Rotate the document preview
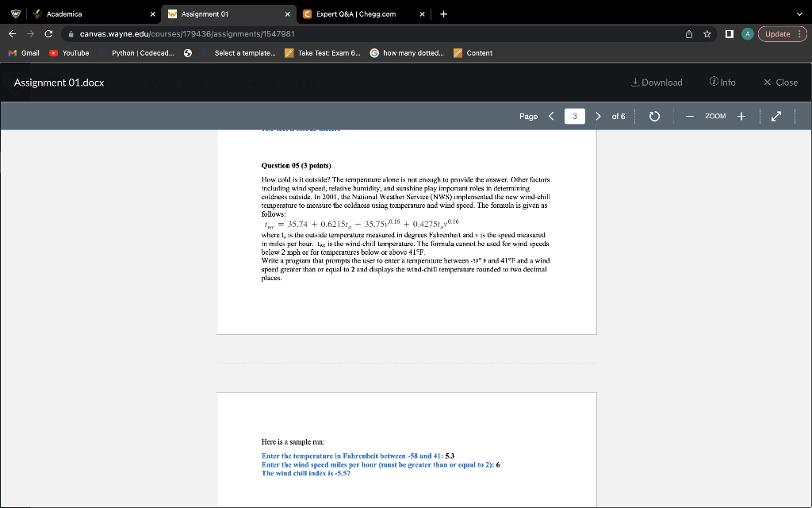The width and height of the screenshot is (812, 508). 654,116
